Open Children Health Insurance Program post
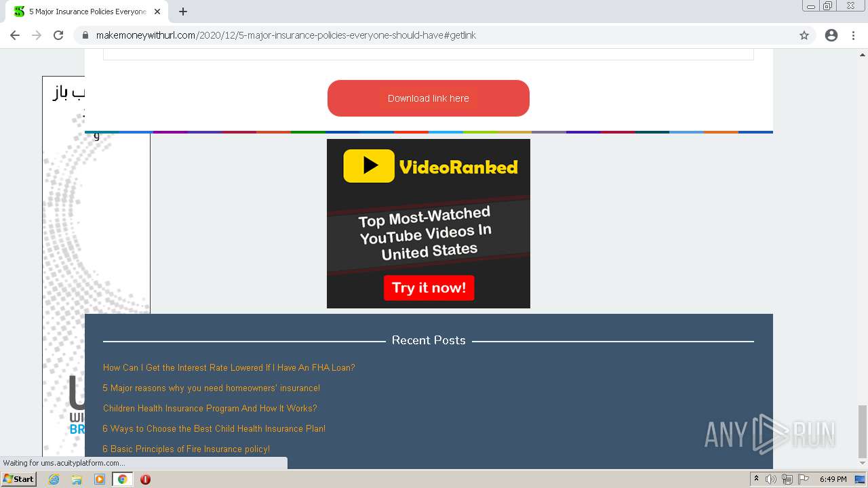 (210, 408)
